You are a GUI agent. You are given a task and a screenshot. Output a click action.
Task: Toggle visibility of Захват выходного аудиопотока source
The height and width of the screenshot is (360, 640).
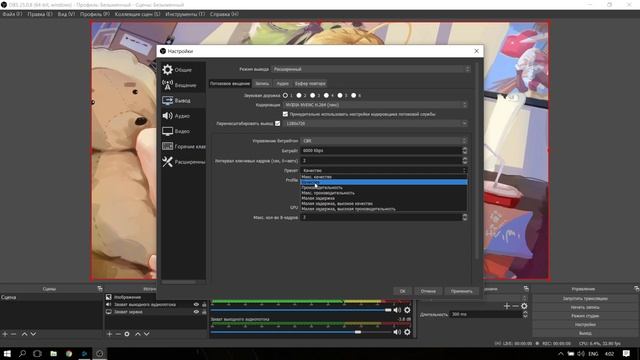click(196, 304)
